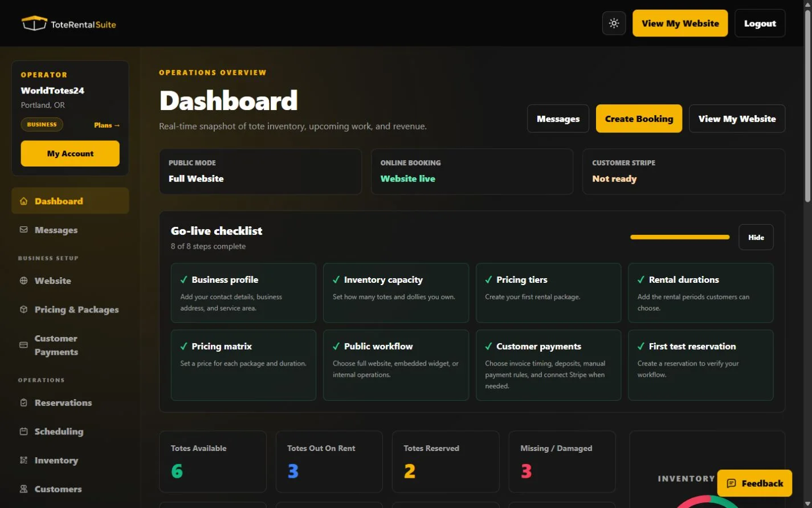Click the Dashboard home icon in sidebar
Viewport: 812px width, 508px height.
pos(23,201)
